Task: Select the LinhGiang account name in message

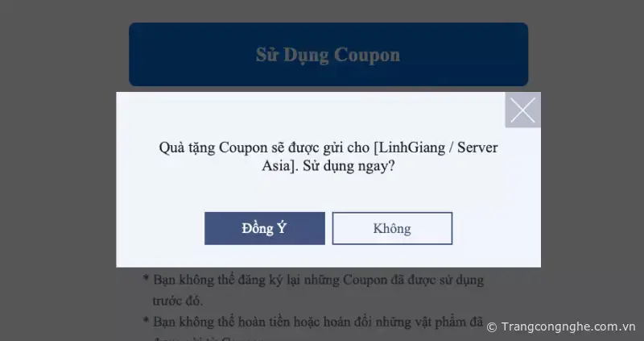Action: coord(411,148)
